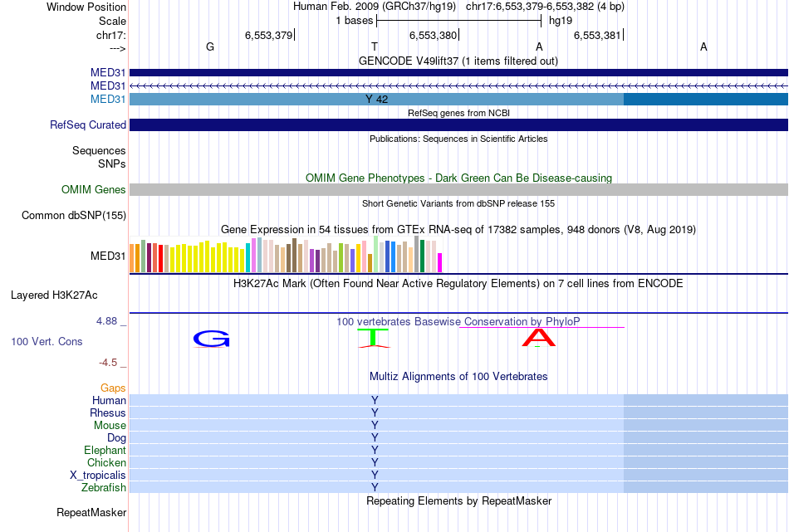This screenshot has width=789, height=532.
Task: Select the X_tropicalis alignment row label
Action: click(98, 476)
